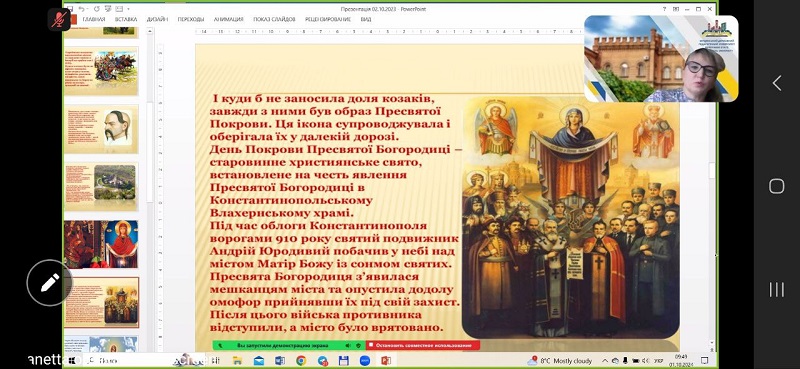Click the Redo icon in quick access toolbar
The height and width of the screenshot is (369, 800).
pos(96,9)
